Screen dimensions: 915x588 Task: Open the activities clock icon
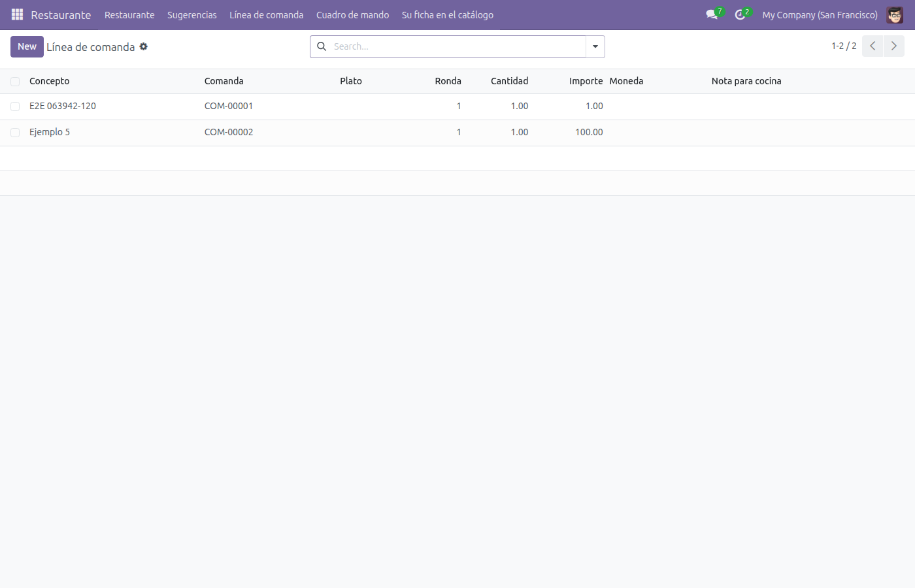pyautogui.click(x=740, y=14)
